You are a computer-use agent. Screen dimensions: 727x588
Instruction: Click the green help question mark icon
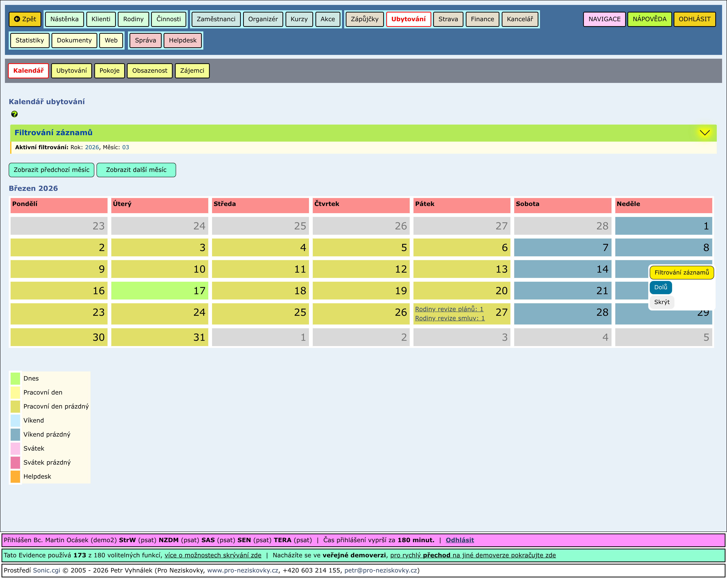coord(14,114)
